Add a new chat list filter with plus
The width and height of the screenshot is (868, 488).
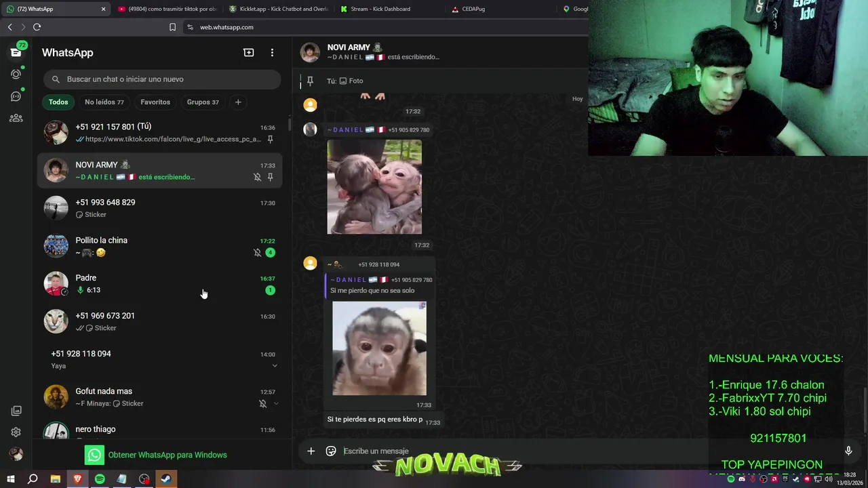(238, 102)
